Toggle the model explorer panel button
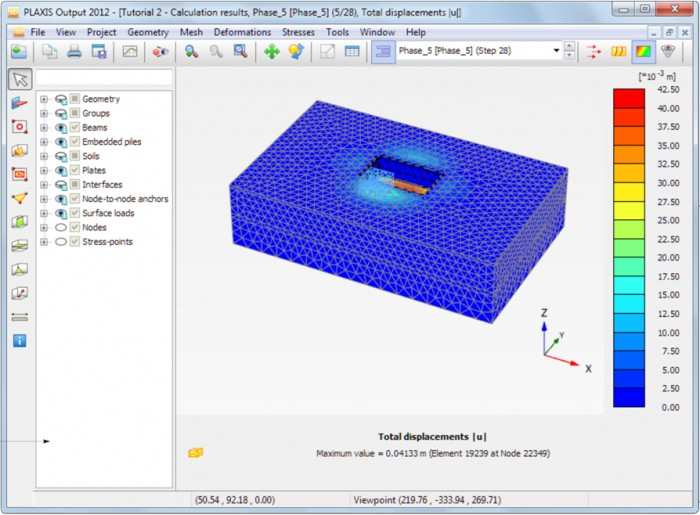The width and height of the screenshot is (700, 515). coord(383,52)
